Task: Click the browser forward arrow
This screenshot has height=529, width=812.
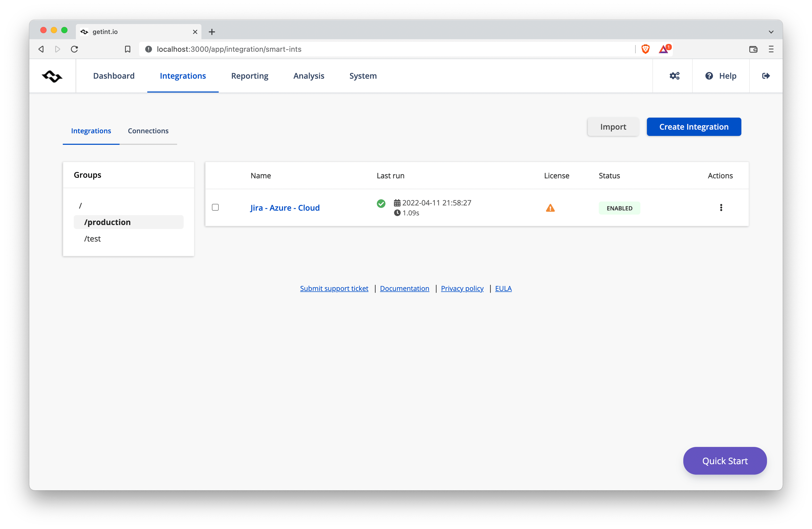Action: pos(57,49)
